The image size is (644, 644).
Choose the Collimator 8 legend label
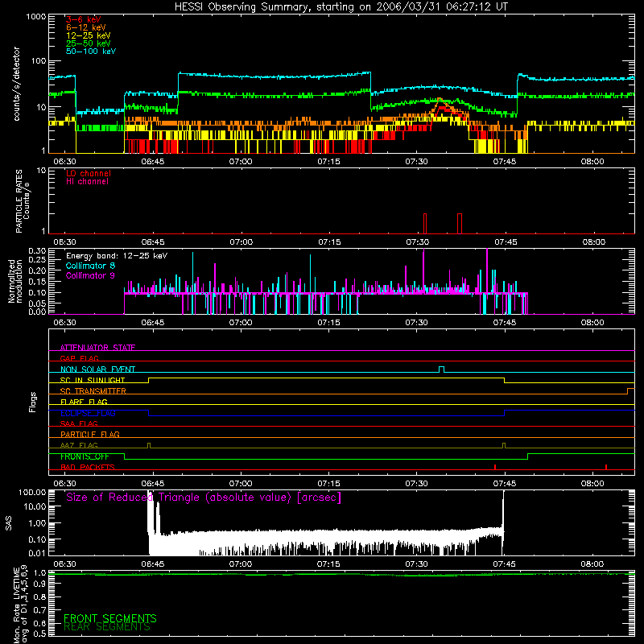[x=90, y=266]
